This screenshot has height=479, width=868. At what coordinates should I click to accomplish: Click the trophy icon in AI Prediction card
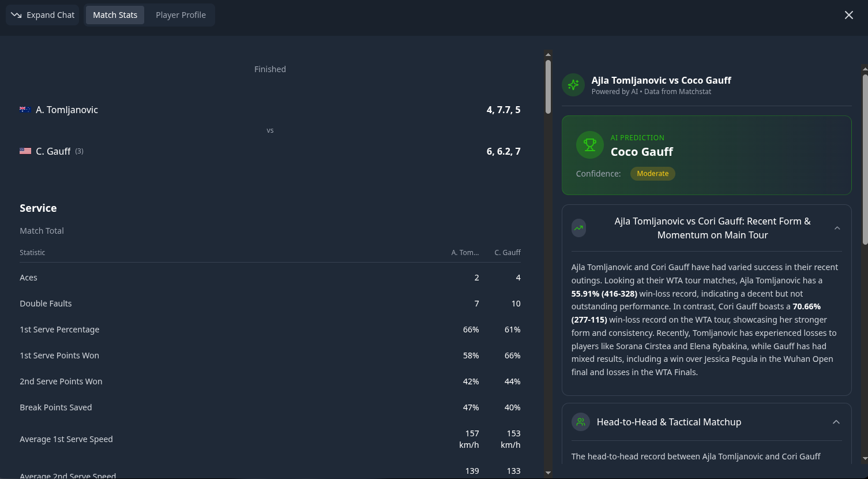pyautogui.click(x=589, y=145)
